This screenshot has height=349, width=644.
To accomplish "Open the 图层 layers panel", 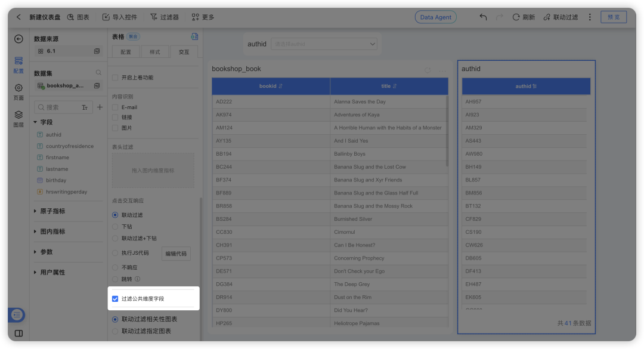I will coord(18,119).
